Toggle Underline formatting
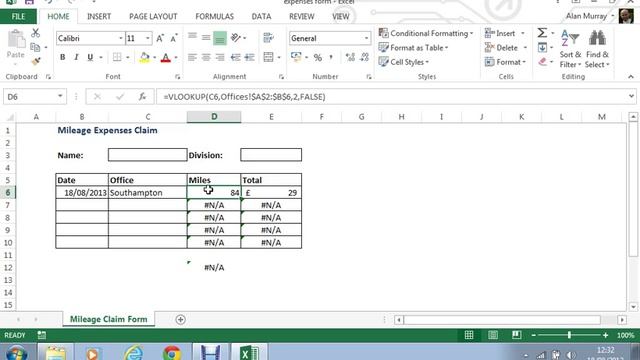The width and height of the screenshot is (640, 360). pyautogui.click(x=90, y=58)
